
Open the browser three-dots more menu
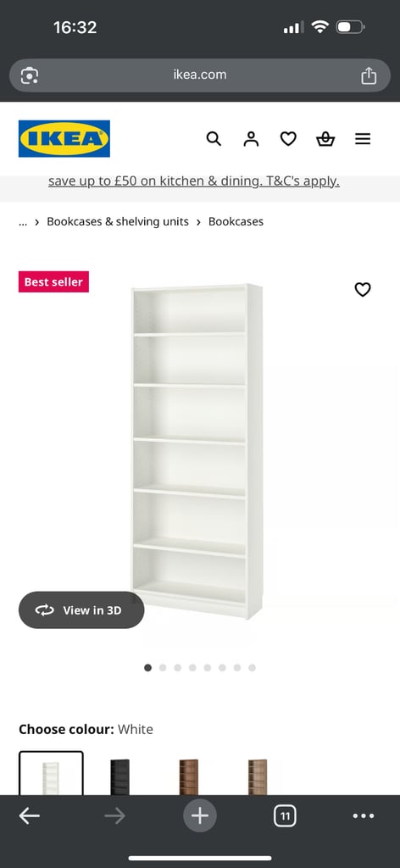364,816
